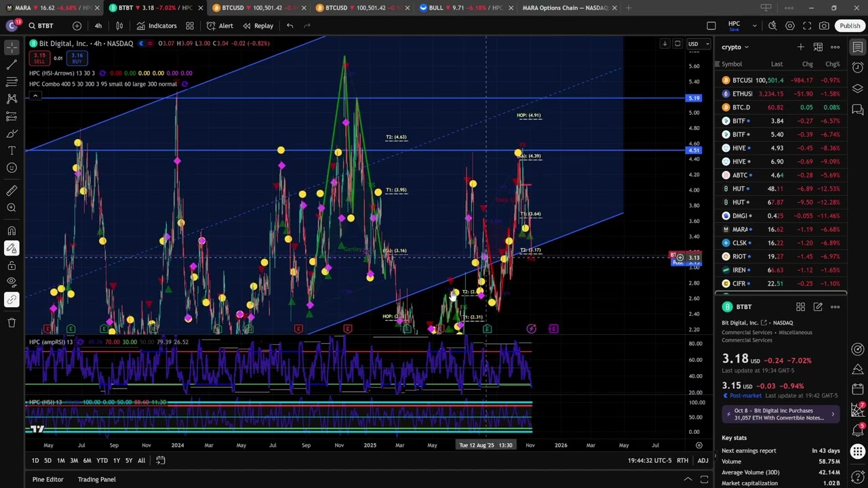The image size is (868, 488).
Task: Open watchlist advanced view table icon
Action: coord(818,47)
